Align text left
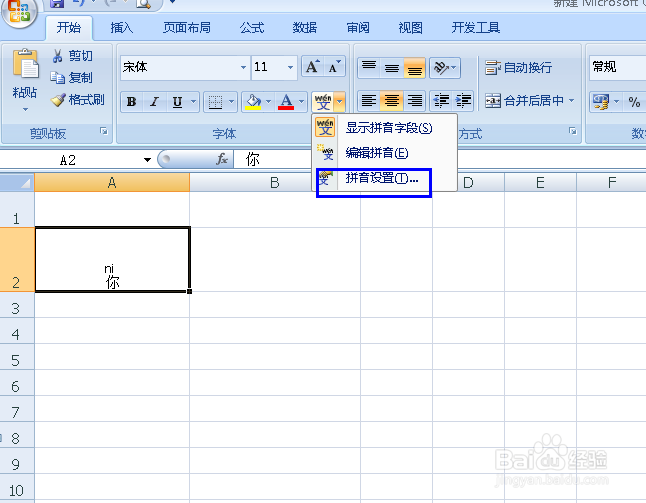Viewport: 646px width, 503px height. pyautogui.click(x=369, y=101)
